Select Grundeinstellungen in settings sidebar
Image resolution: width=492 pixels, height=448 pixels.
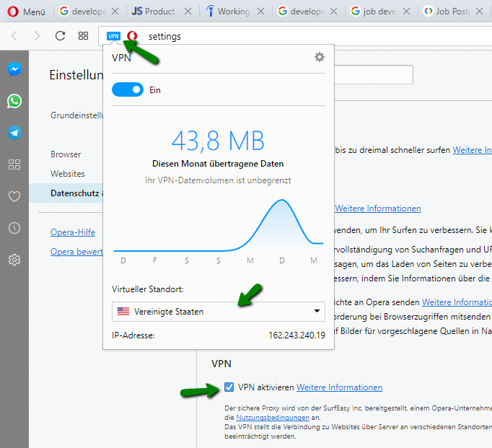(77, 115)
